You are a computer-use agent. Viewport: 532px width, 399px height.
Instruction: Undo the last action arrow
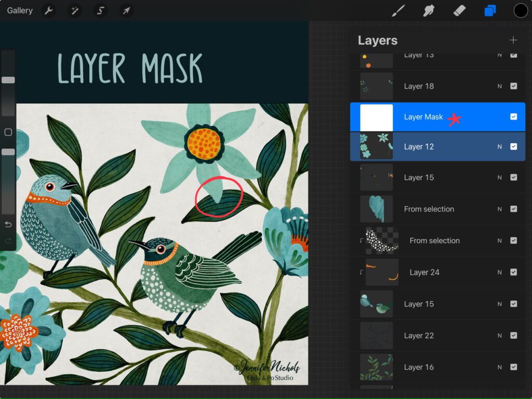pyautogui.click(x=8, y=224)
